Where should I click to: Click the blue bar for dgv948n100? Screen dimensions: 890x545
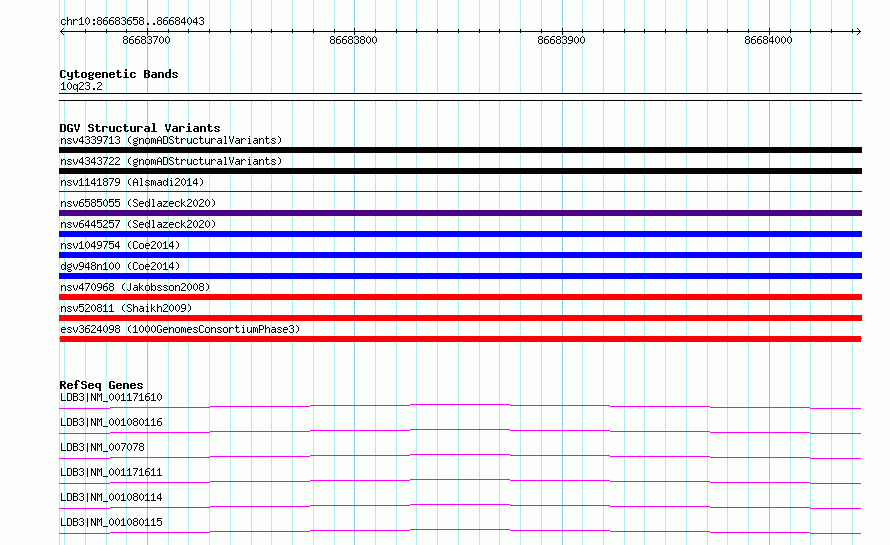click(460, 276)
